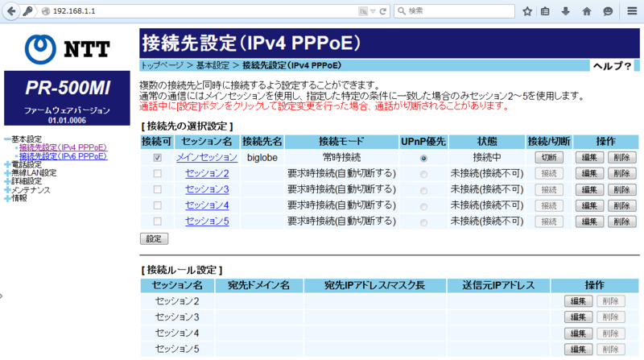This screenshot has height=360, width=644.
Task: Click 編集 for セッション2 in selection table
Action: (x=589, y=173)
